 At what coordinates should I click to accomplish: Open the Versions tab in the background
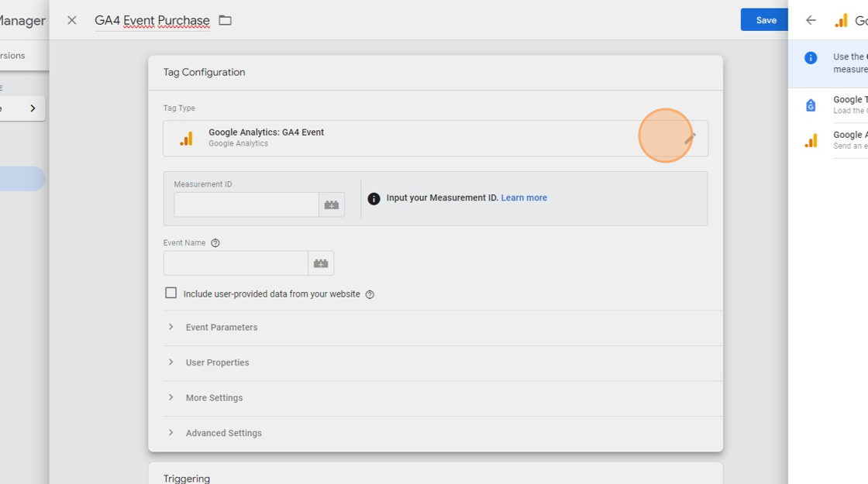(12, 55)
